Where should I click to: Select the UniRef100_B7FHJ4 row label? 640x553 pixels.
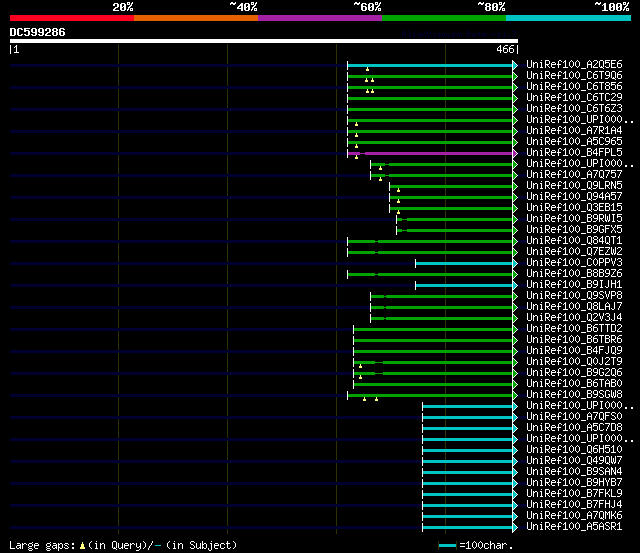click(x=574, y=505)
